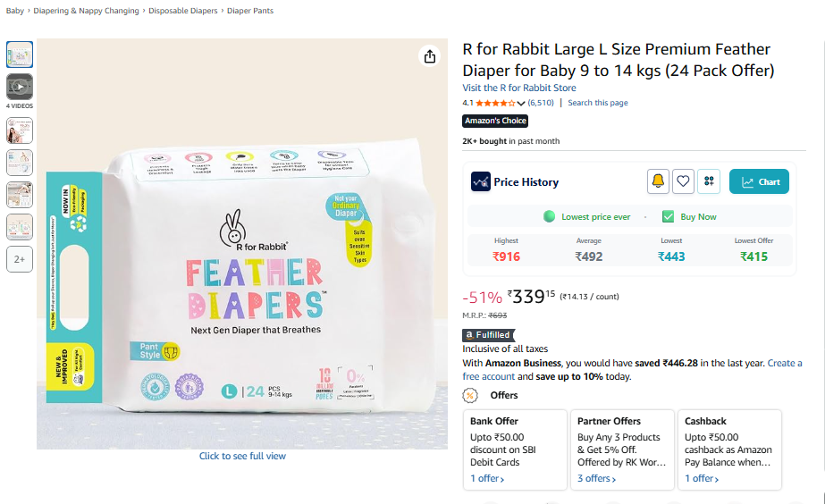825x504 pixels.
Task: Open the '2+' more images thumbnail
Action: click(20, 259)
